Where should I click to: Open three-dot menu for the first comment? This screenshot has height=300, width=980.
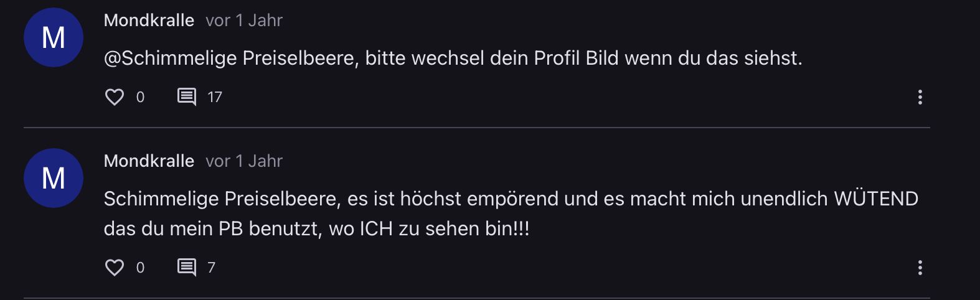coord(920,97)
